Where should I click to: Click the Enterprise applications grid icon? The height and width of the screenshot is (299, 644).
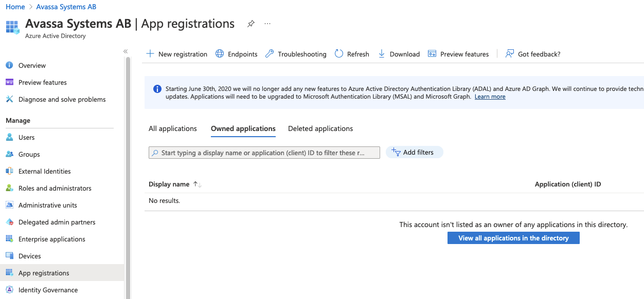click(9, 239)
